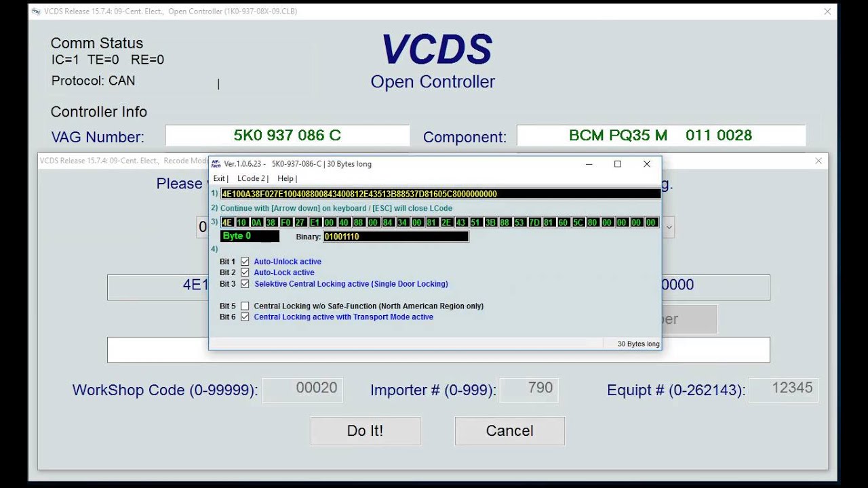Click the NE-Tech icon in LCode title bar

click(x=216, y=164)
